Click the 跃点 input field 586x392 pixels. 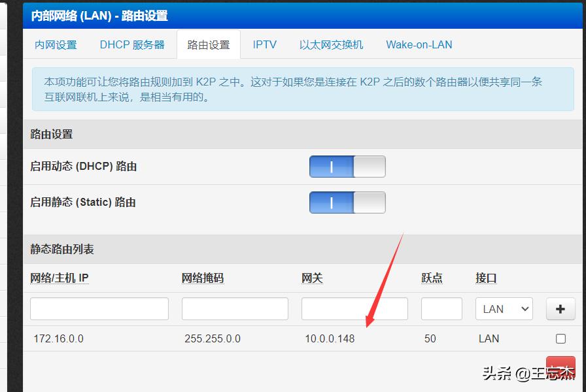tap(441, 308)
